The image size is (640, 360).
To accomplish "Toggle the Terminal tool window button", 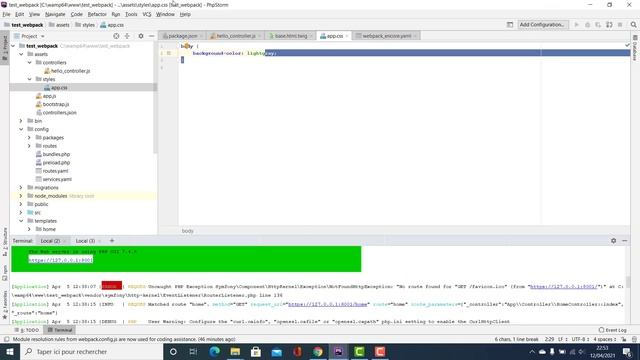I will pos(60,330).
